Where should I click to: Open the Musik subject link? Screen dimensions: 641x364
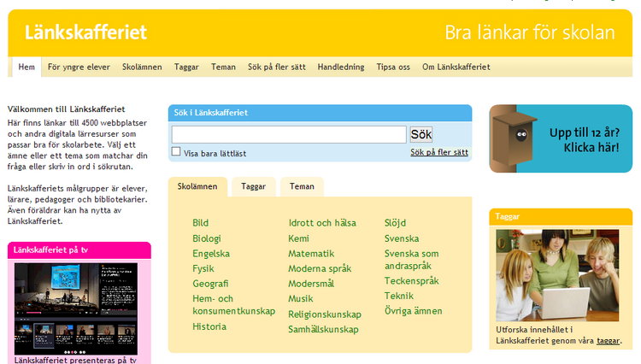[301, 299]
